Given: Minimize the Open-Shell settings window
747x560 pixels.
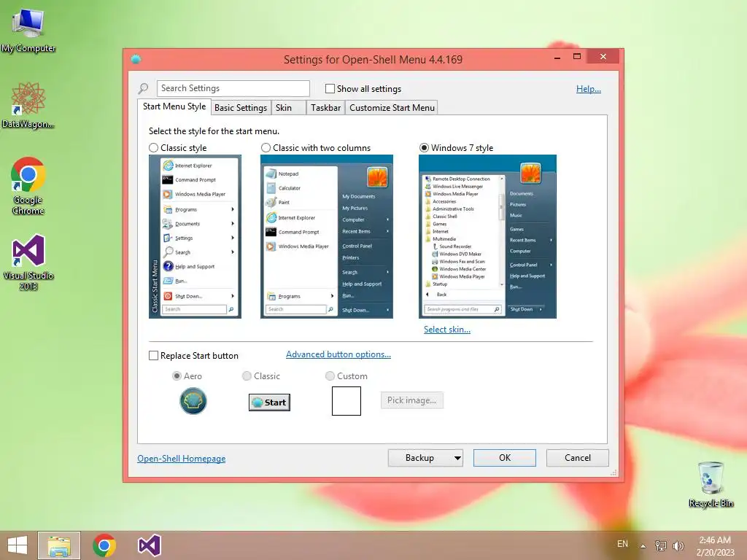Looking at the screenshot, I should click(557, 58).
